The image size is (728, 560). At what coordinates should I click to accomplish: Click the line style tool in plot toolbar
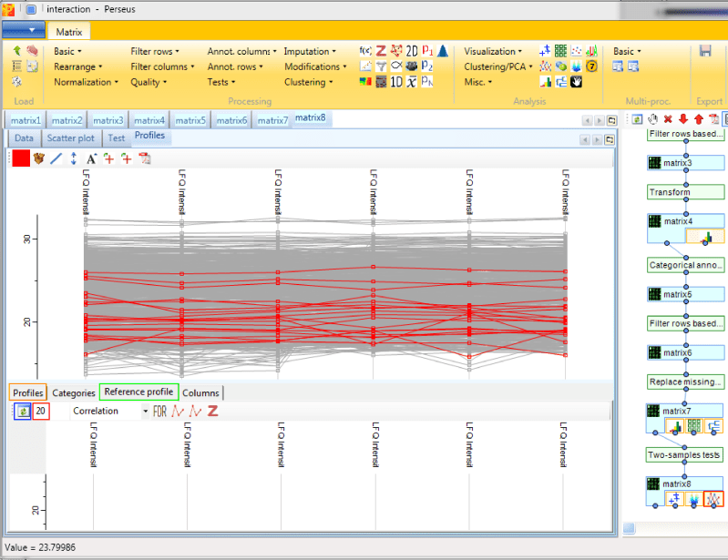click(56, 158)
